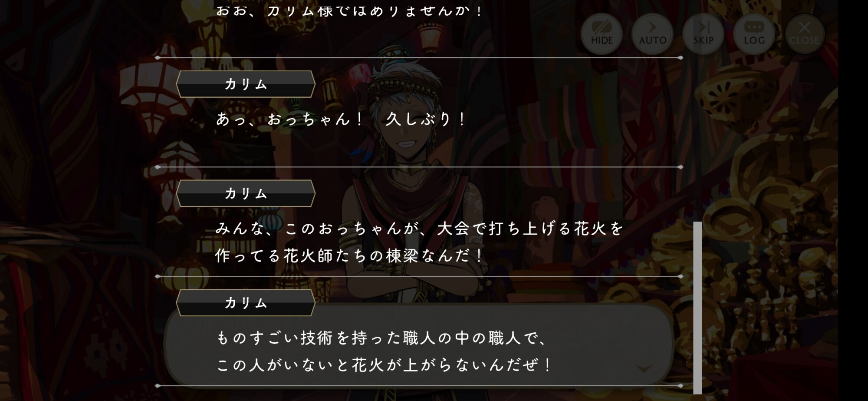Click the red lantern above Kalim
Screen dimensions: 868x401
tap(430, 37)
